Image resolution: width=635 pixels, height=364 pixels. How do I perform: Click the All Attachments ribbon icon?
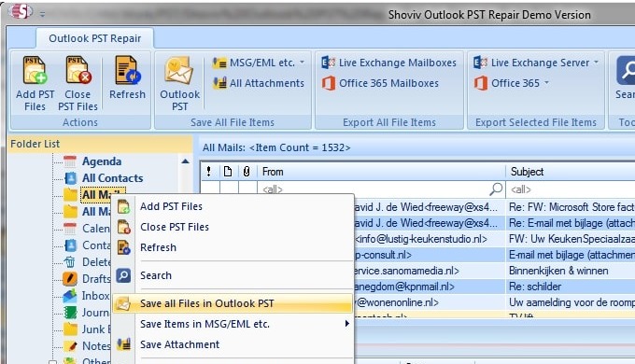coord(219,83)
